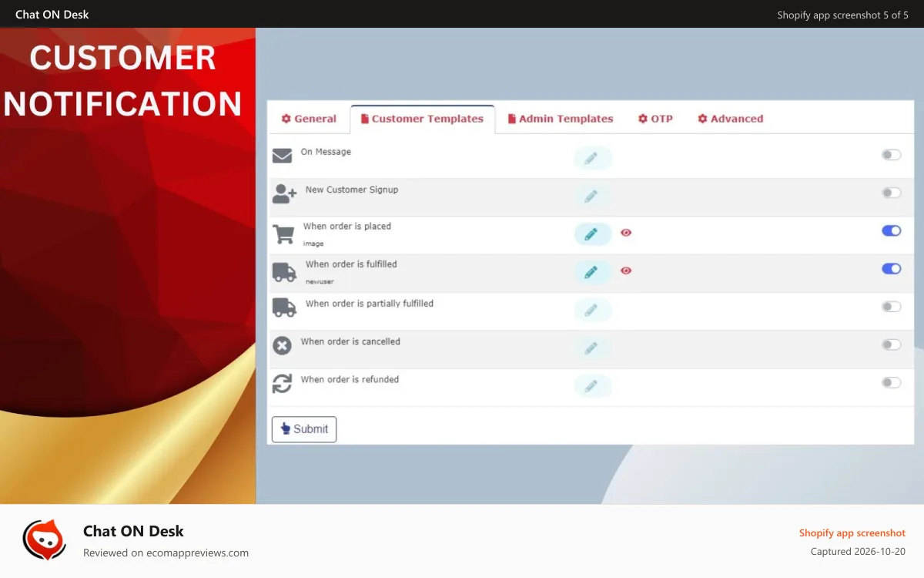The image size is (924, 578).
Task: Click 'When order is refunded' label
Action: [x=350, y=379]
